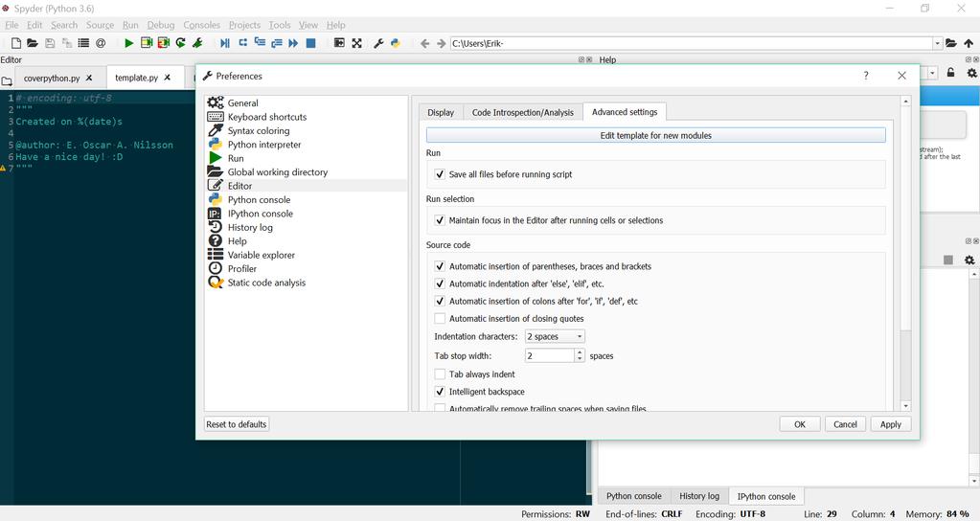Open the Indentation characters dropdown
980x521 pixels.
coord(555,336)
